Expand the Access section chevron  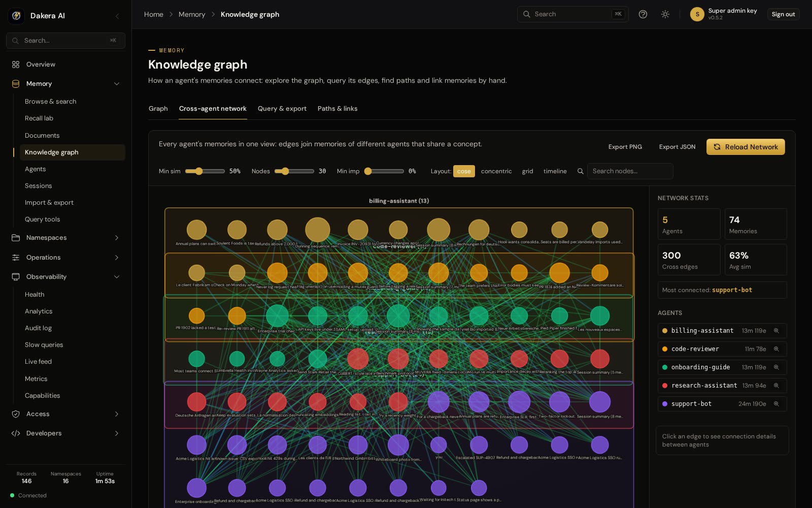(x=117, y=414)
